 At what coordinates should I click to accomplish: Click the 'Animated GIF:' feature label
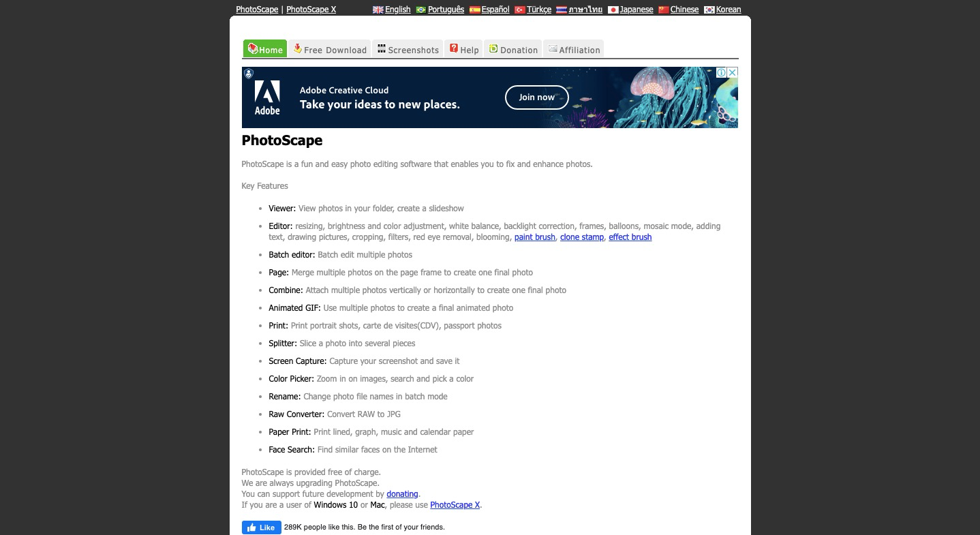click(295, 308)
